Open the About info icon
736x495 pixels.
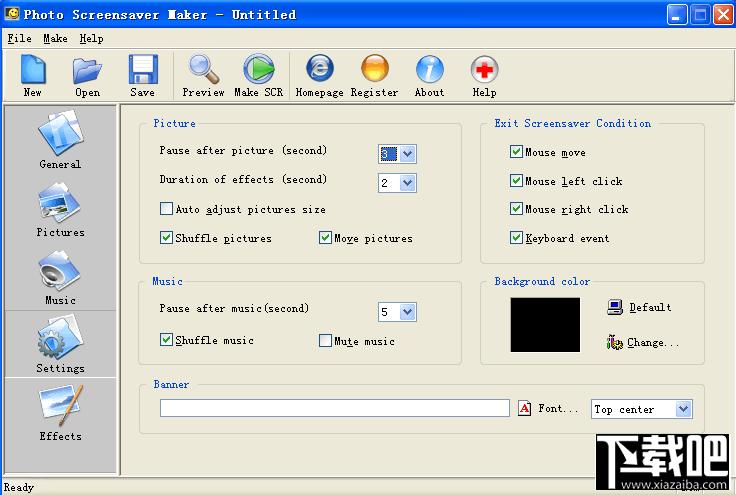pos(429,69)
